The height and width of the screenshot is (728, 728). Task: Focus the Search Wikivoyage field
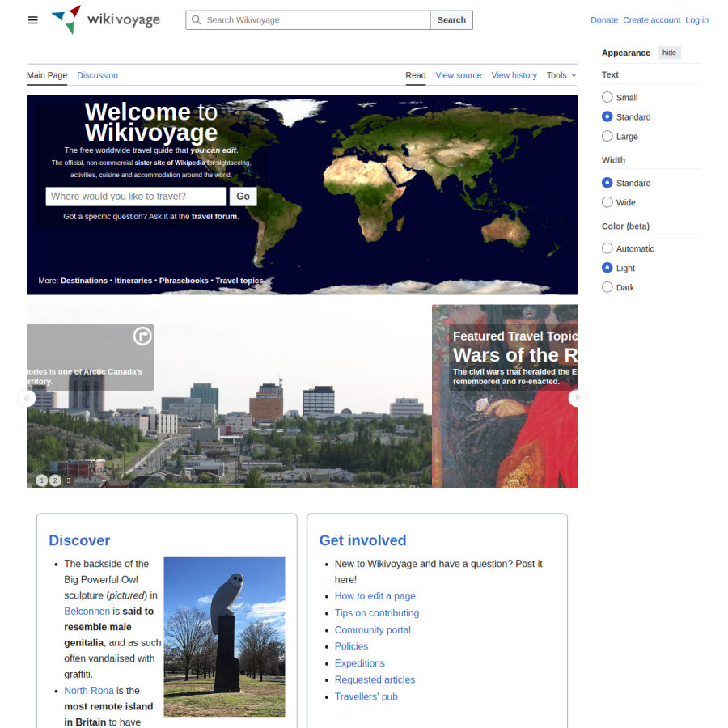(x=308, y=20)
